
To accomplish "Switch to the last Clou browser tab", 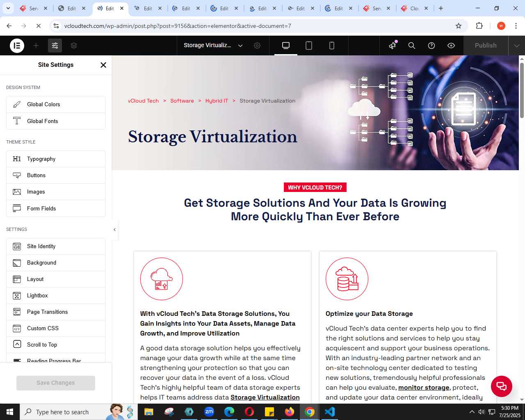I will [x=415, y=8].
